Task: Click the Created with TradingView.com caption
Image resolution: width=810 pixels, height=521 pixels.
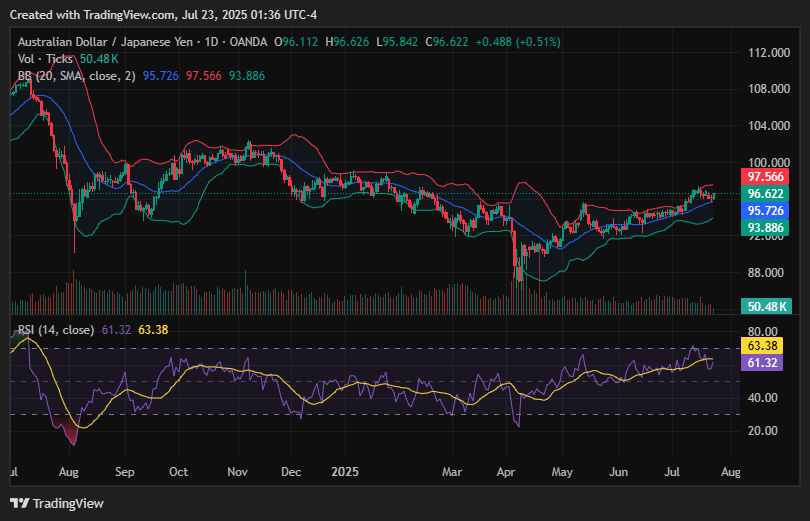Action: pos(163,15)
